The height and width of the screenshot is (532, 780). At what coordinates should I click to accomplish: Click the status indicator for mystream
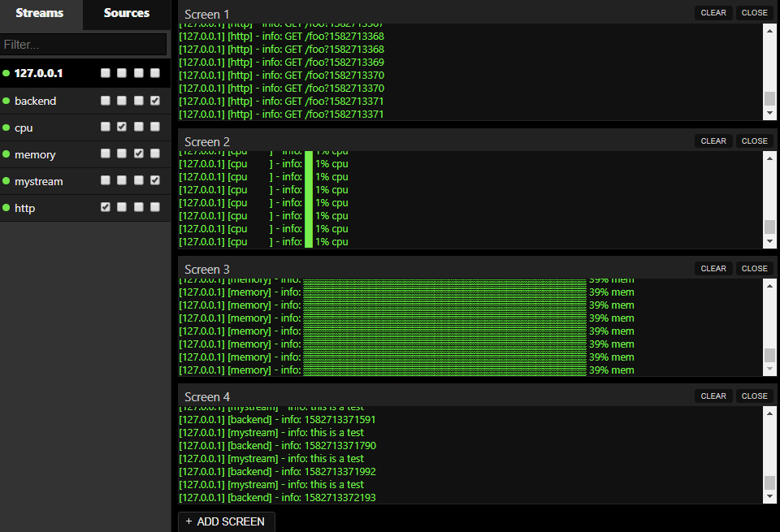click(x=6, y=181)
